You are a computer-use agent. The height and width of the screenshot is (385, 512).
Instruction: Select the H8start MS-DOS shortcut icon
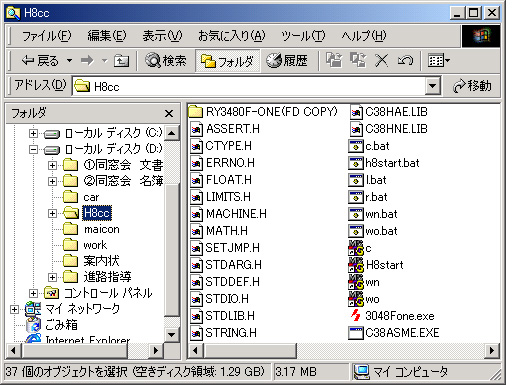356,265
